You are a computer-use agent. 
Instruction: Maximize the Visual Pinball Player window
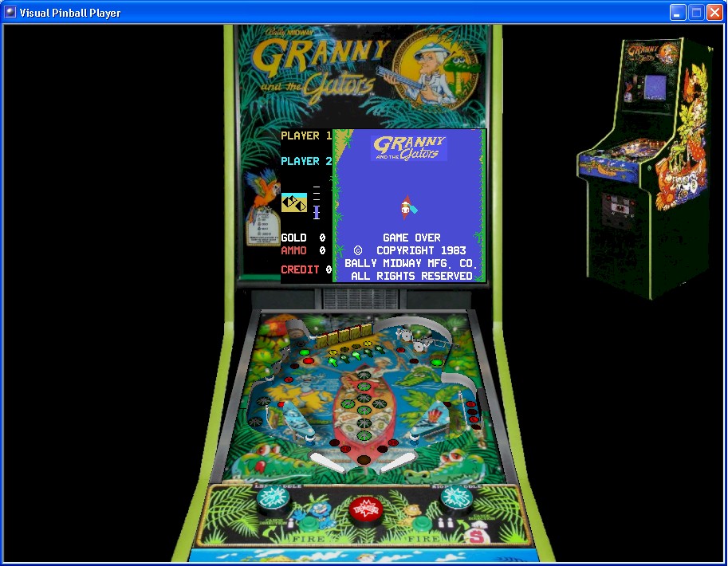[696, 13]
